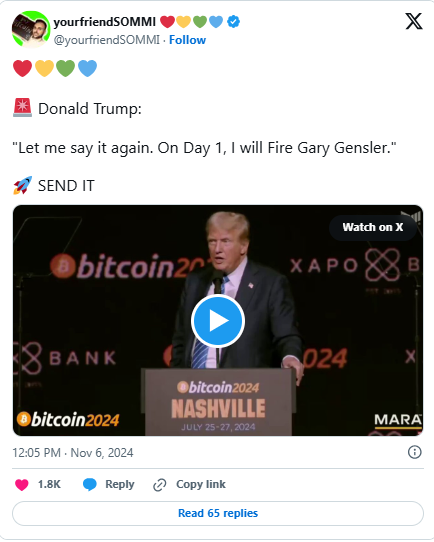
Task: Click the Reply text label
Action: pos(120,485)
